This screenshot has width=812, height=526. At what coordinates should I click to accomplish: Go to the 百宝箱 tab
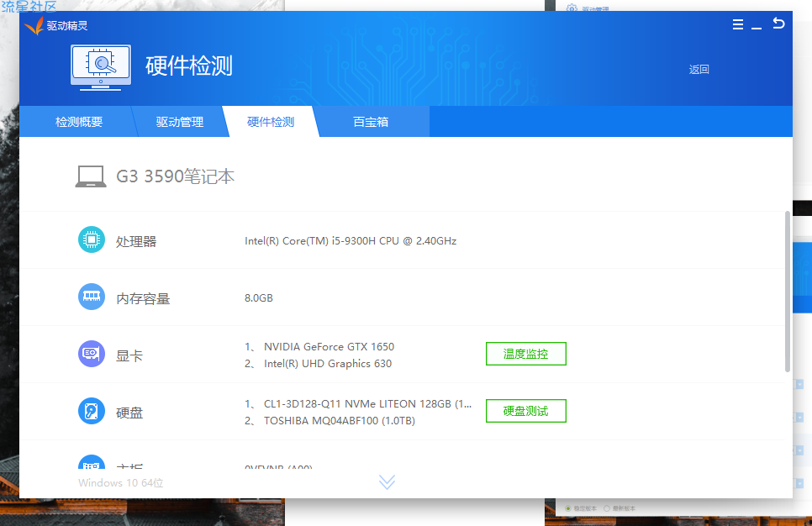pyautogui.click(x=371, y=122)
